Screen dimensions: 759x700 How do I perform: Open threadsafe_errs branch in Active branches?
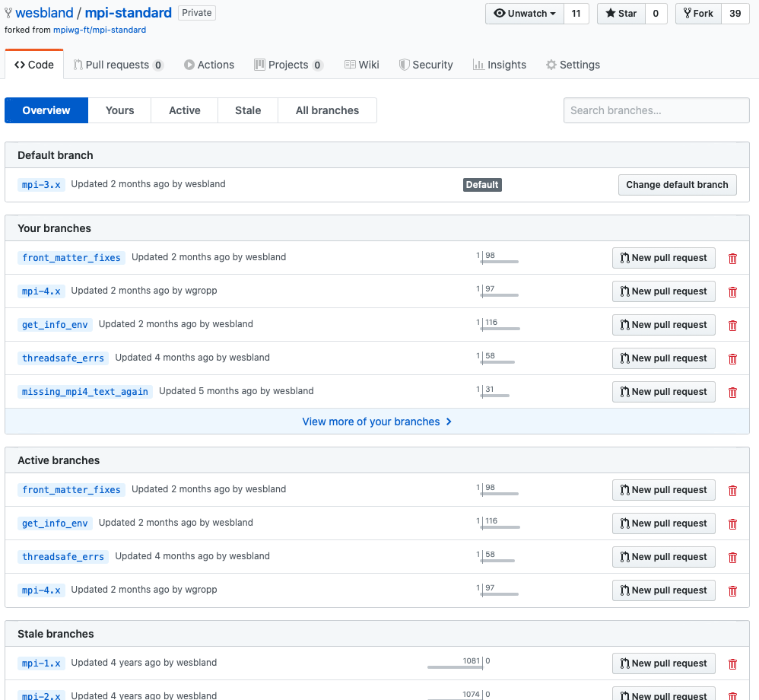point(63,557)
